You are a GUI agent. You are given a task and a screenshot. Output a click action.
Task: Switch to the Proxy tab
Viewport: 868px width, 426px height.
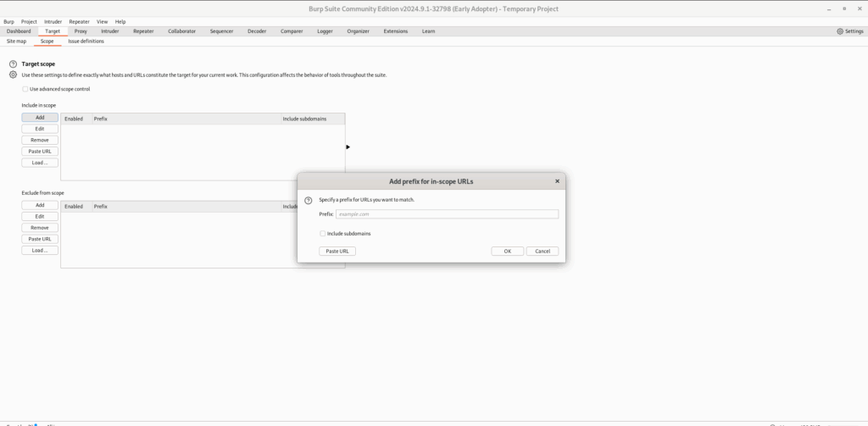81,31
